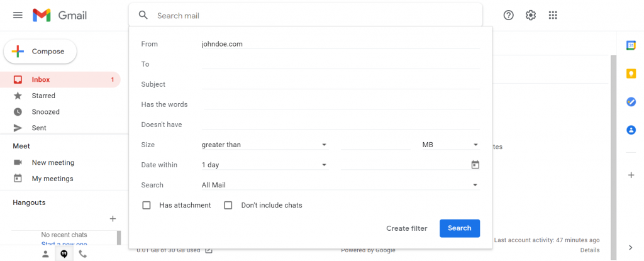The height and width of the screenshot is (261, 644).
Task: Click the Compose button
Action: tap(40, 52)
